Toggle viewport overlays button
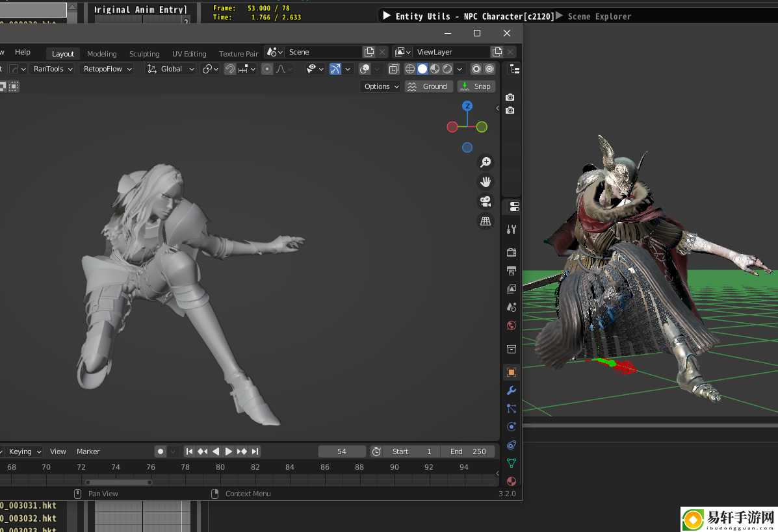The width and height of the screenshot is (778, 532). 365,69
